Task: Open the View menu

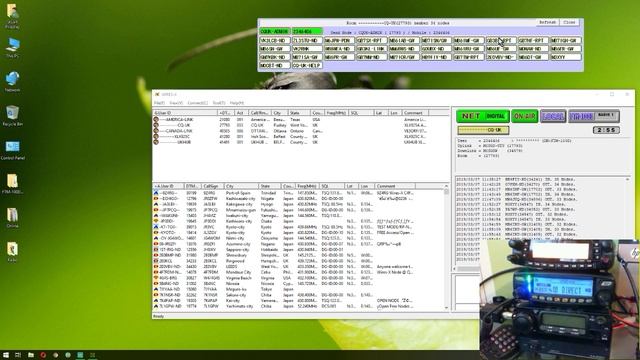Action: point(176,103)
